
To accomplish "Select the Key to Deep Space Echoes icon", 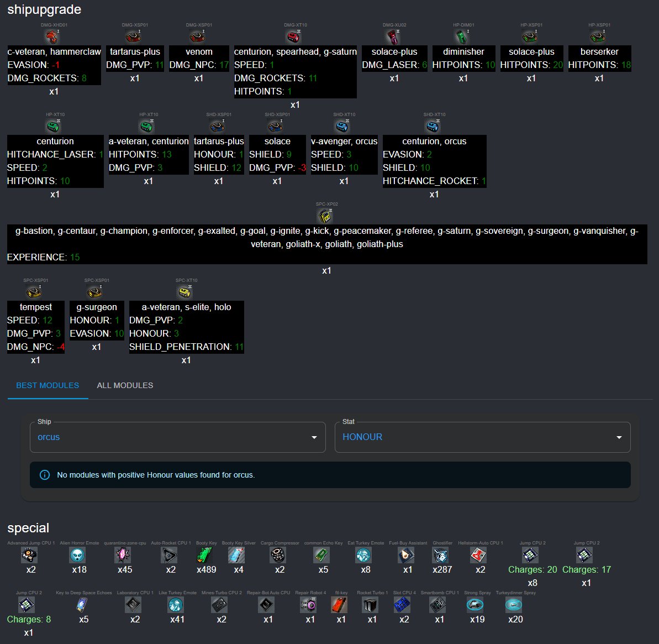I will click(x=83, y=605).
